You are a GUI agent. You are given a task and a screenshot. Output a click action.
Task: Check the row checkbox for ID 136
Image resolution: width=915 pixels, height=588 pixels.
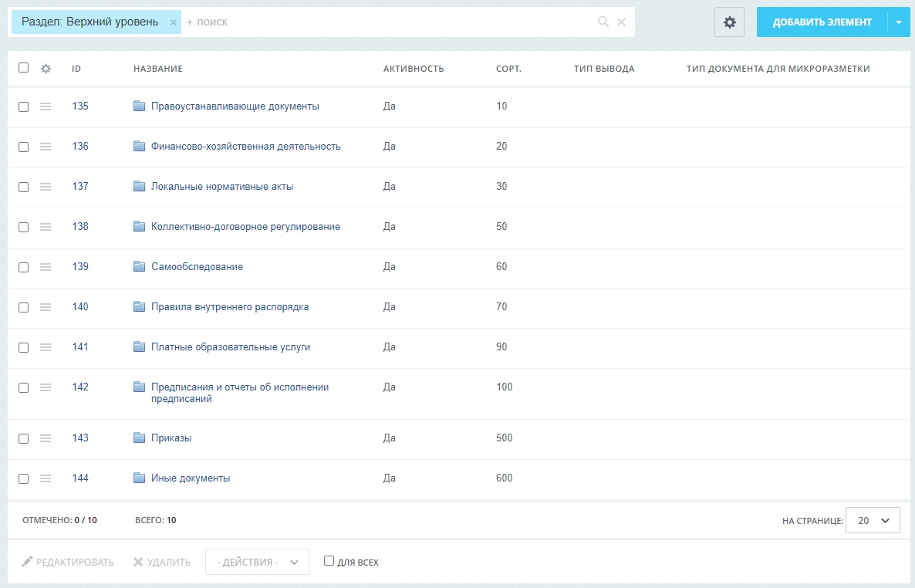click(23, 147)
